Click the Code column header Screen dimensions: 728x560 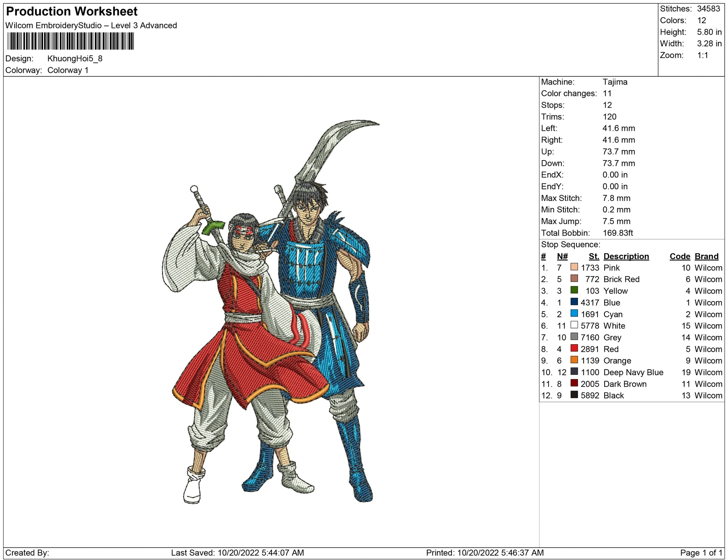(679, 256)
